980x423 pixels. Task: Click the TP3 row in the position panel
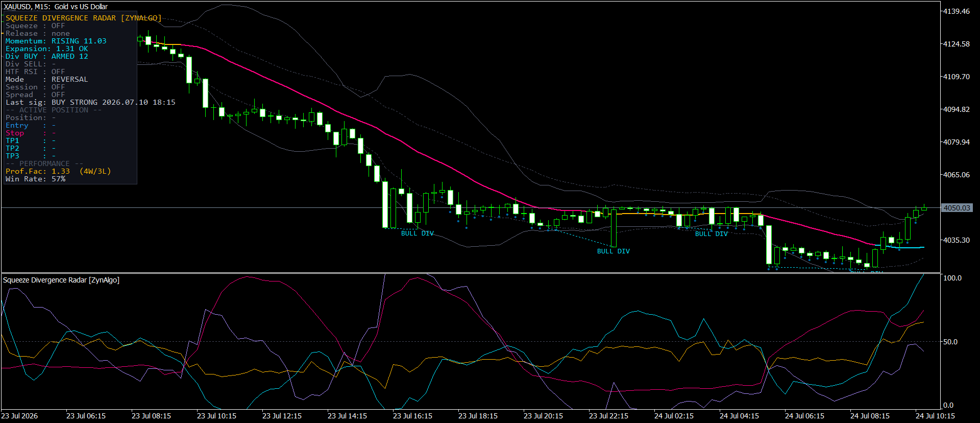pos(31,156)
